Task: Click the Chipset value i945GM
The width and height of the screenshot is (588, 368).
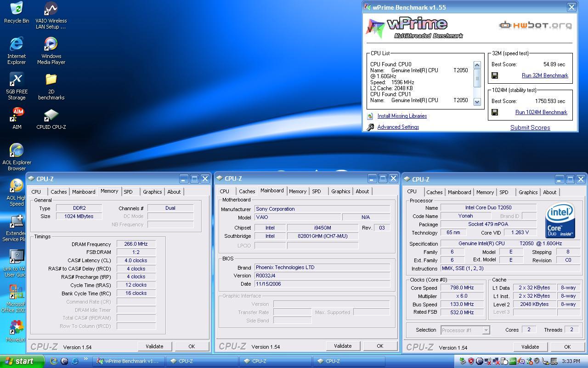Action: click(x=322, y=228)
